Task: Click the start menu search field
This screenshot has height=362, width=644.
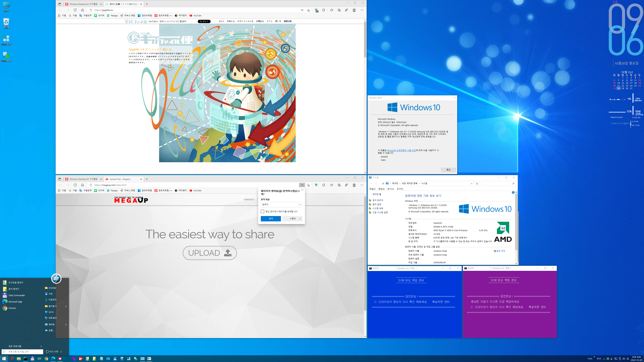Action: pos(22,351)
